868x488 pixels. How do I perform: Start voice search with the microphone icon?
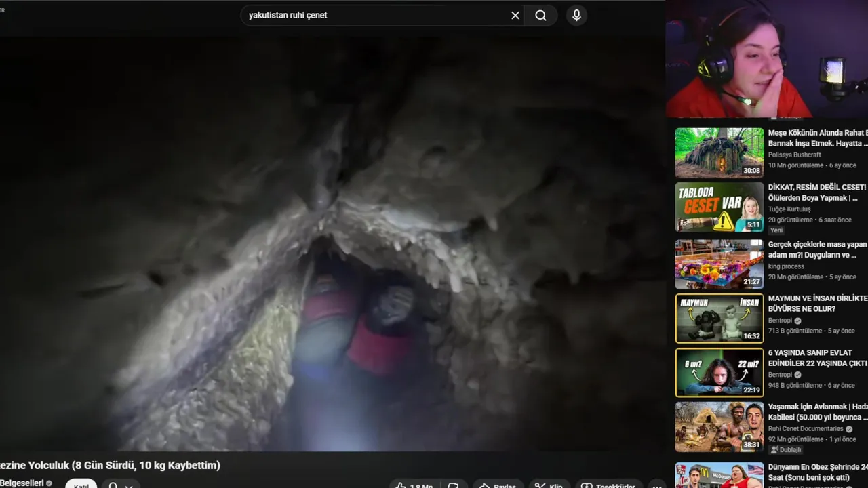pos(576,15)
